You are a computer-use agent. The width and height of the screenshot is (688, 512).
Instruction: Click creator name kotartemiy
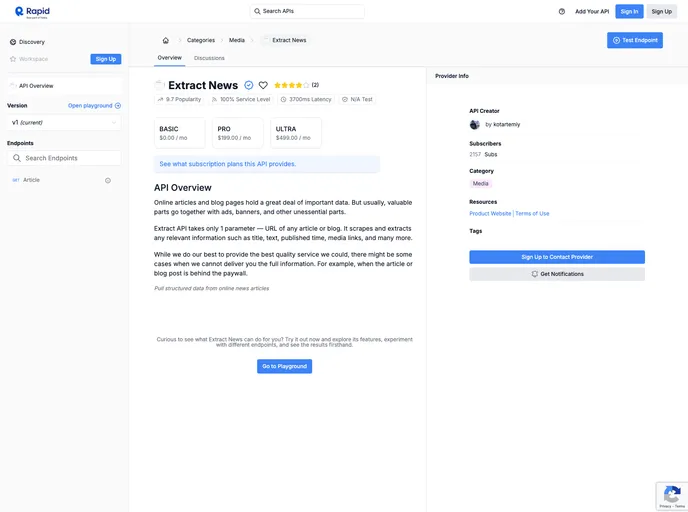click(x=506, y=125)
